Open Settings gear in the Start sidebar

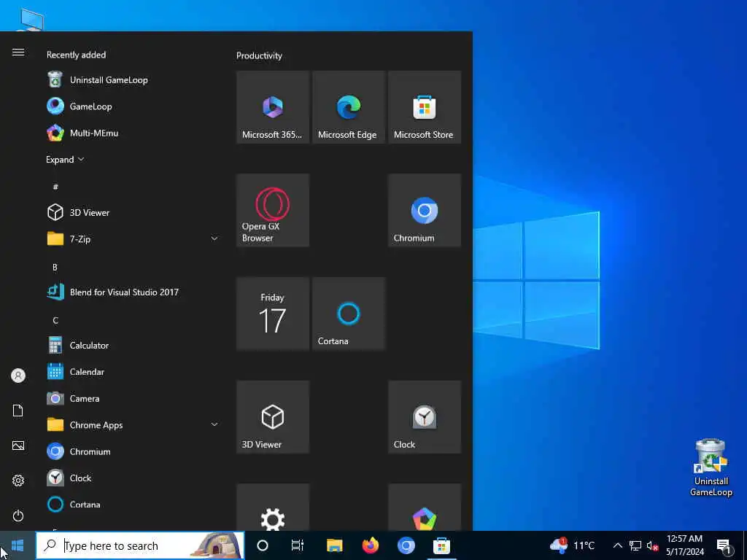tap(18, 481)
